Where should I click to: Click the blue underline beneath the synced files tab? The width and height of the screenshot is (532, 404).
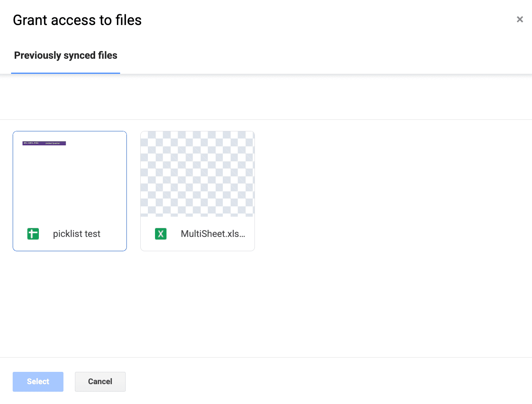click(66, 73)
